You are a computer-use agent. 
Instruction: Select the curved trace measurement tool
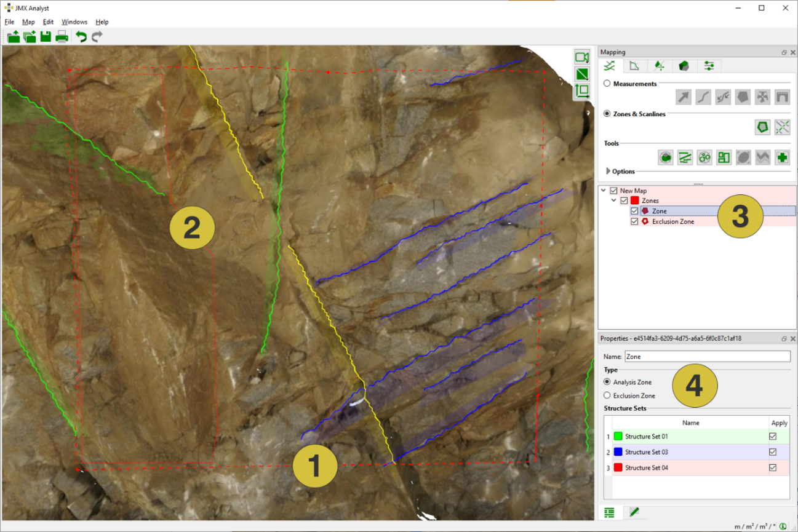tap(703, 97)
